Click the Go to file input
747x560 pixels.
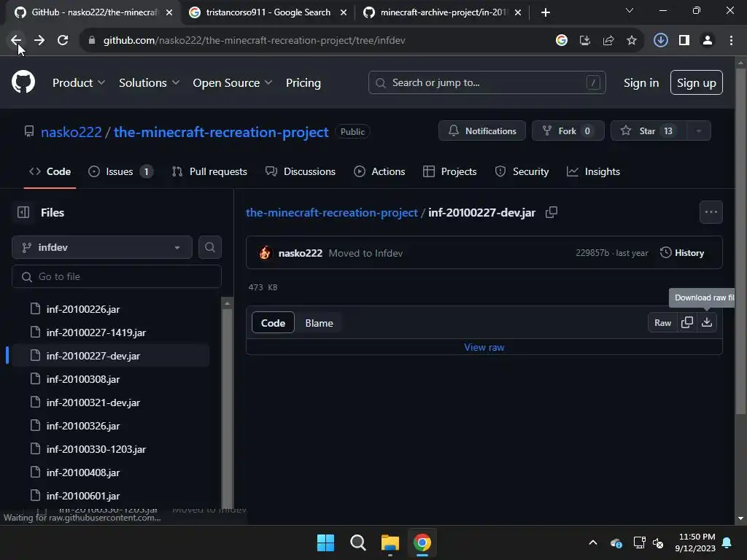pos(117,276)
